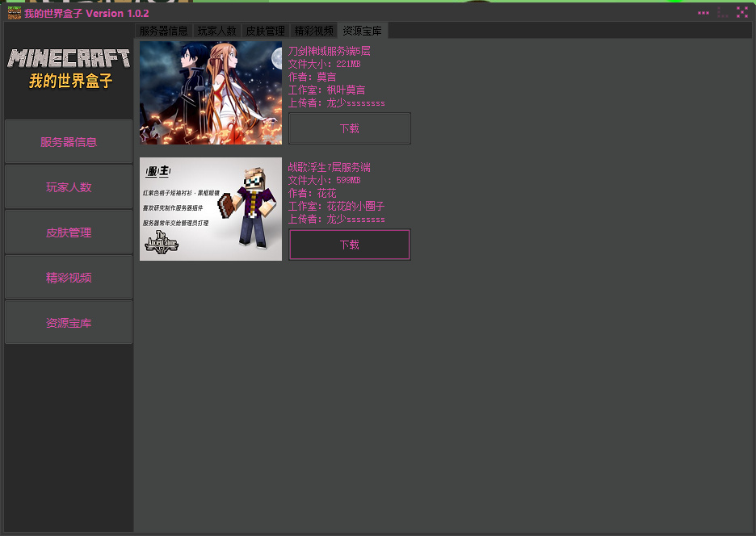756x536 pixels.
Task: Select the title 战歌浮生7层服务端
Action: click(x=330, y=167)
